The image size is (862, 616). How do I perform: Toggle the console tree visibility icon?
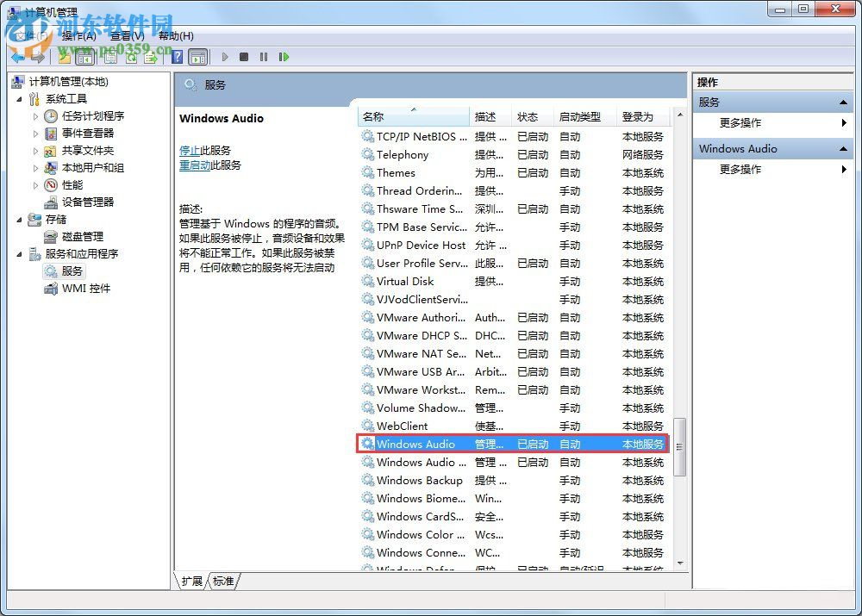point(85,57)
